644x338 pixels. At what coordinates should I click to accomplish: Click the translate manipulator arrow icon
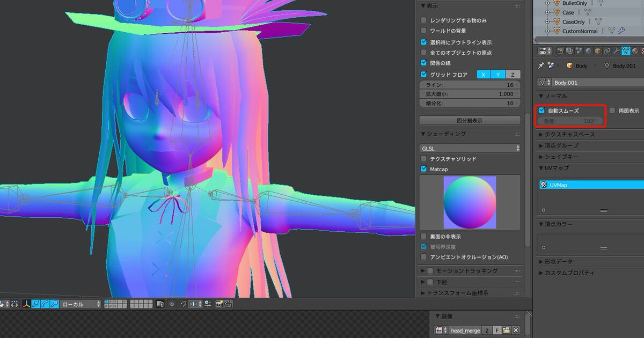pyautogui.click(x=35, y=304)
